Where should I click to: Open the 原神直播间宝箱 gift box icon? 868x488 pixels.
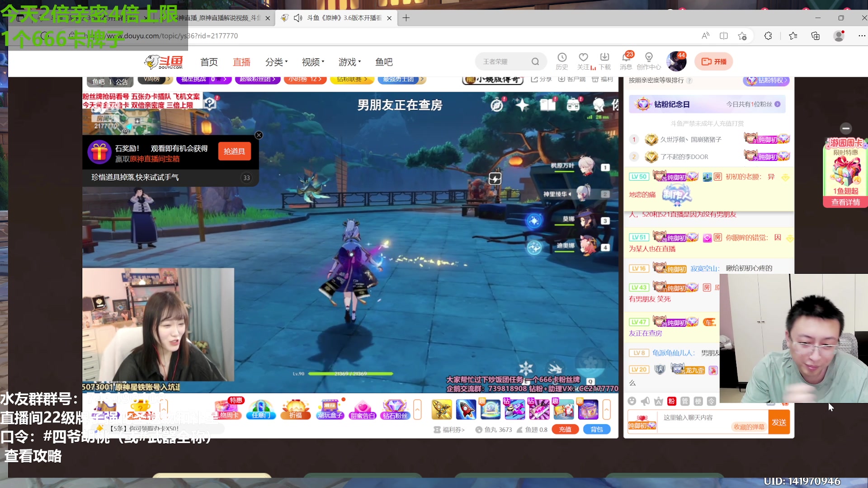99,152
